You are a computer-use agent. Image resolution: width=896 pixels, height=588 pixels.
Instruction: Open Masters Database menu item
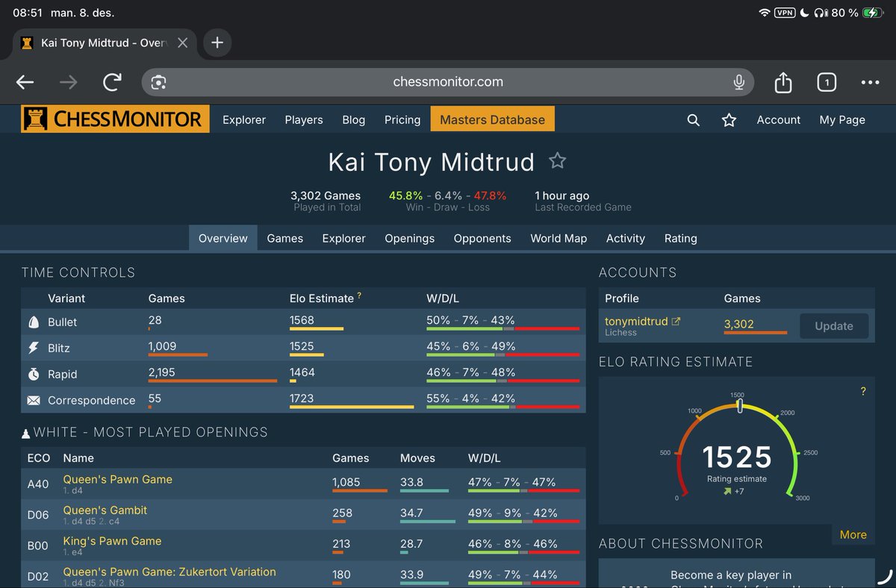point(492,119)
